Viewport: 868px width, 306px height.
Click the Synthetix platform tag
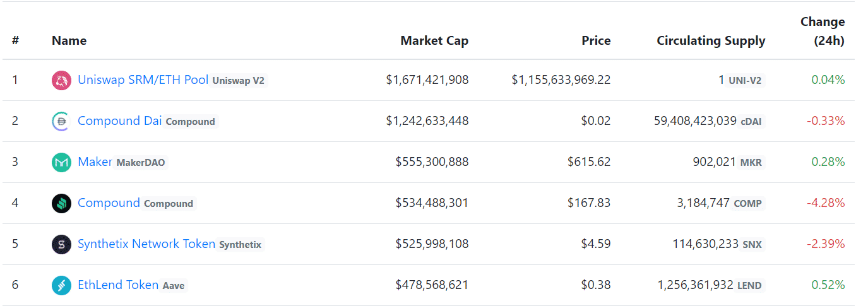(x=240, y=245)
